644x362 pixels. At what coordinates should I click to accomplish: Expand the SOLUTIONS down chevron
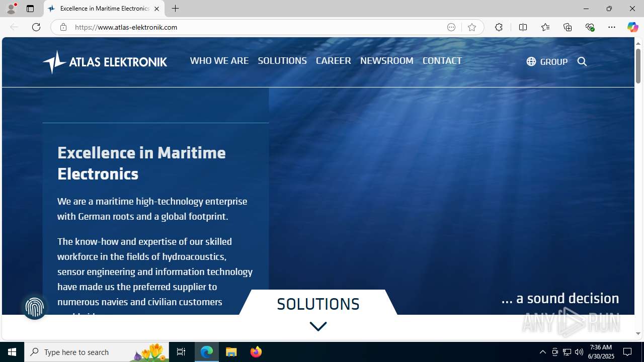318,327
